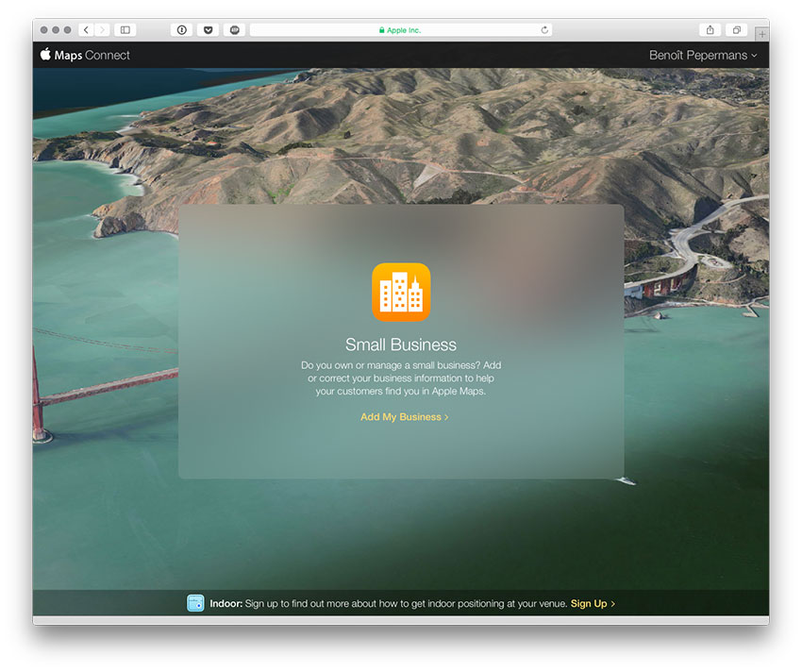Viewport: 802px width, 672px height.
Task: Click the Pocket extension icon
Action: pyautogui.click(x=209, y=30)
